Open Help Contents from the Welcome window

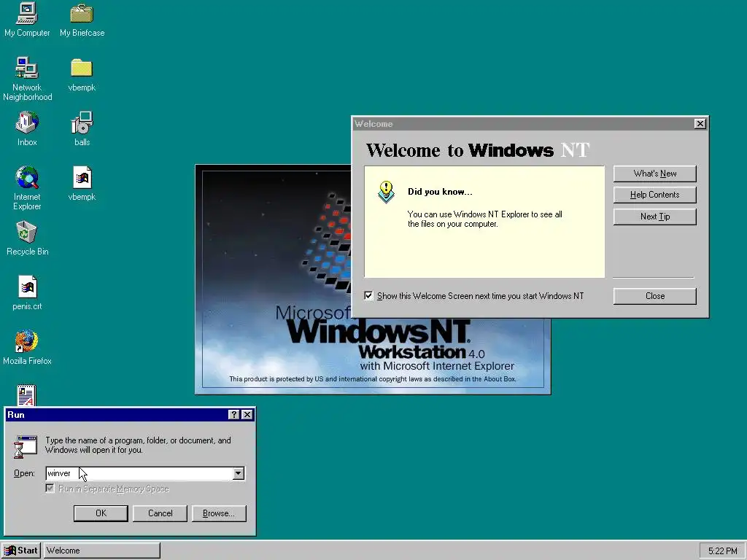pyautogui.click(x=654, y=195)
